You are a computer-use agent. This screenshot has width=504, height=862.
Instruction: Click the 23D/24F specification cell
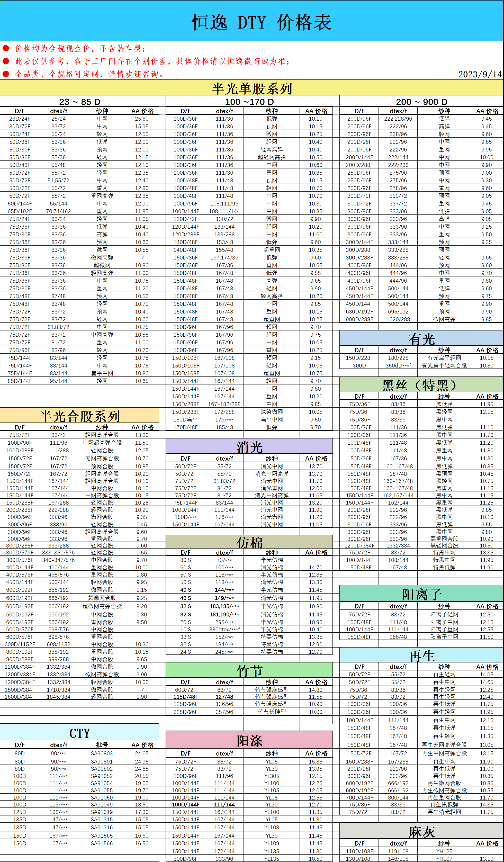coord(20,119)
